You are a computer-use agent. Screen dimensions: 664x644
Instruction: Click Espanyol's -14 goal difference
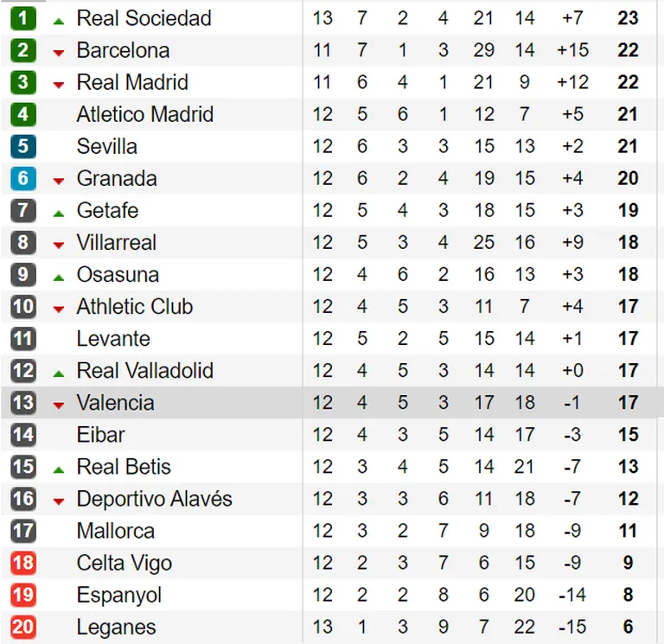[x=572, y=595]
